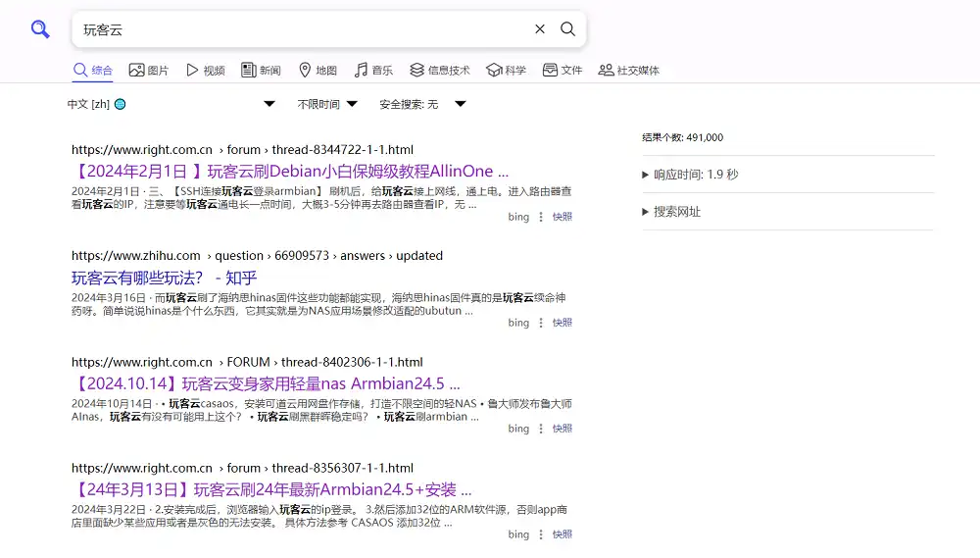Click URL of thread-8356307 result
This screenshot has width=980, height=558.
[242, 468]
